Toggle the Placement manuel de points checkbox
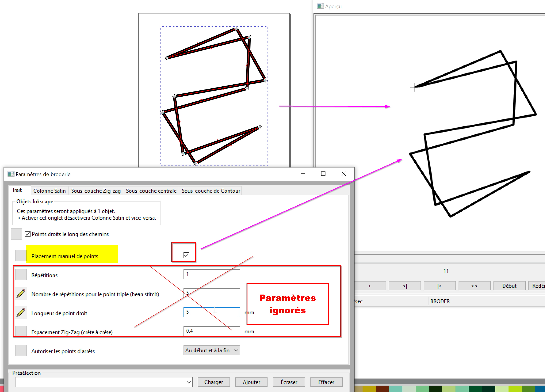The image size is (545, 392). (x=186, y=255)
